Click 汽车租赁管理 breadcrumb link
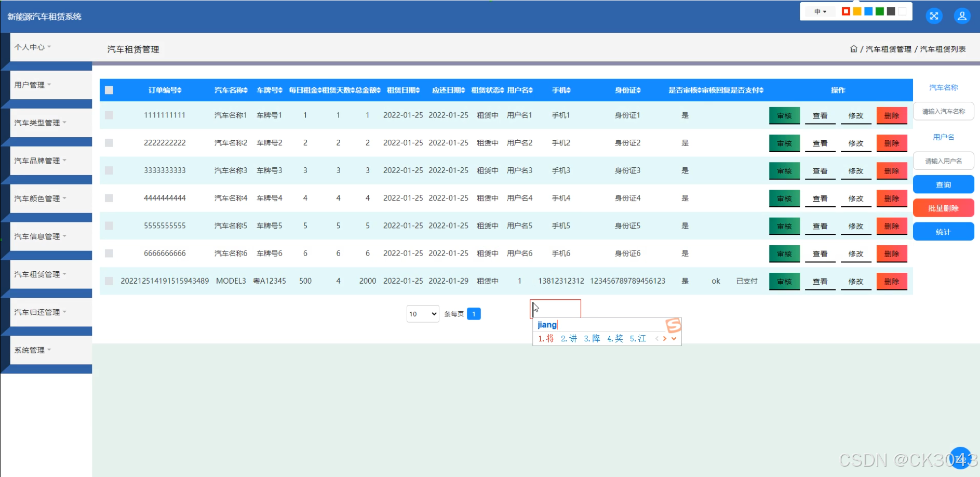The width and height of the screenshot is (980, 477). point(889,49)
